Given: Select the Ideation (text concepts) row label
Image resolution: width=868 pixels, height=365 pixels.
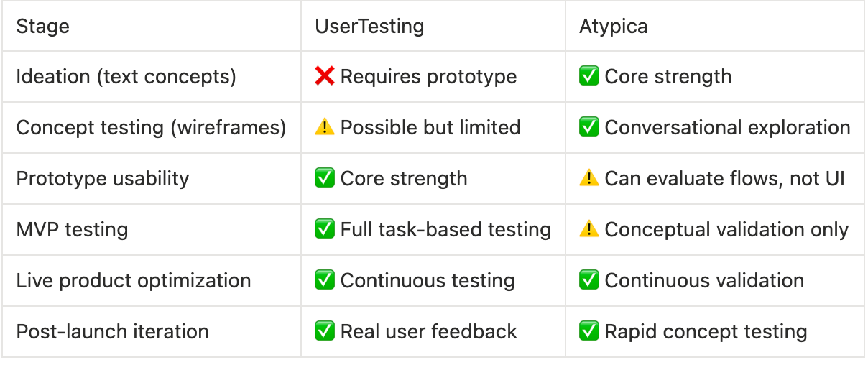Looking at the screenshot, I should [x=126, y=76].
